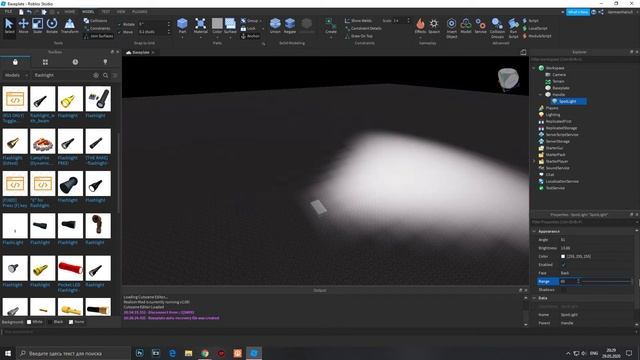
Task: Collapse the Data properties section
Action: point(534,298)
